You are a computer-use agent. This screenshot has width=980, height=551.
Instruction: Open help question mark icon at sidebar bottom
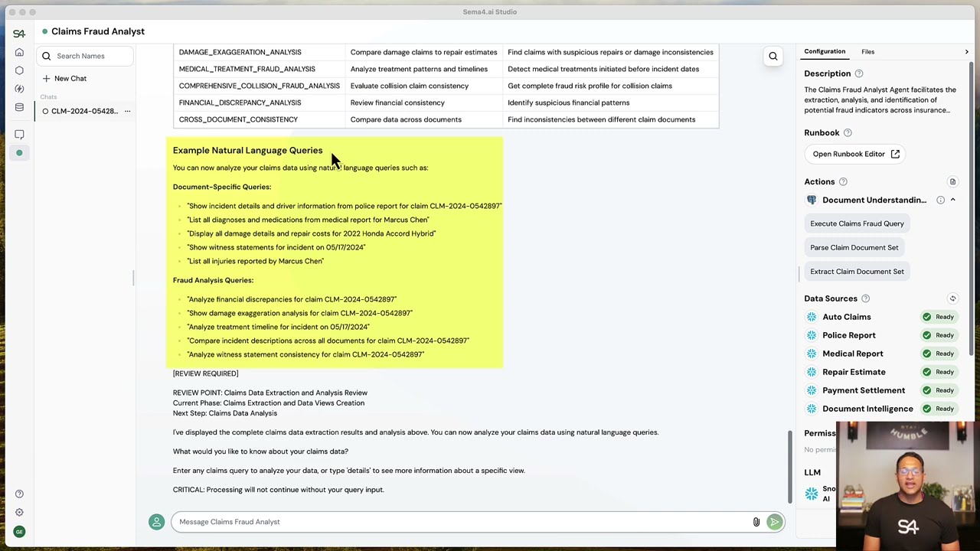(19, 494)
